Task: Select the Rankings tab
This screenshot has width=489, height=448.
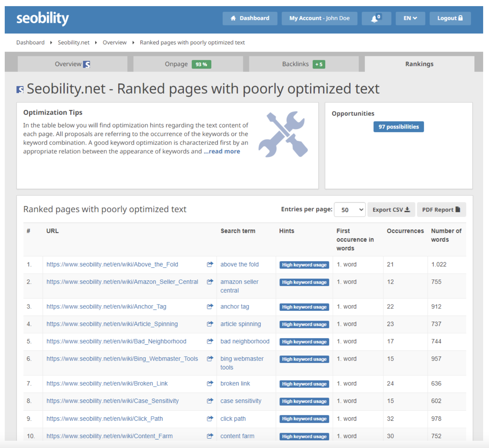Action: [x=419, y=64]
